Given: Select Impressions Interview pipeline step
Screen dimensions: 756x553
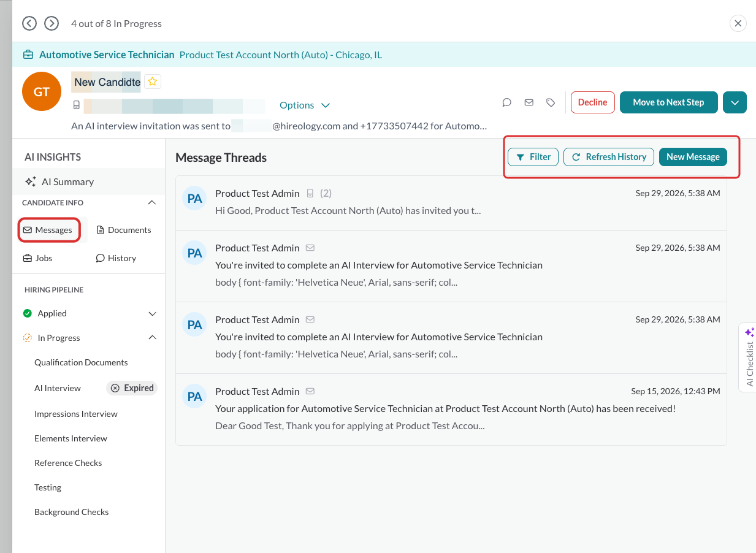Looking at the screenshot, I should [x=76, y=414].
